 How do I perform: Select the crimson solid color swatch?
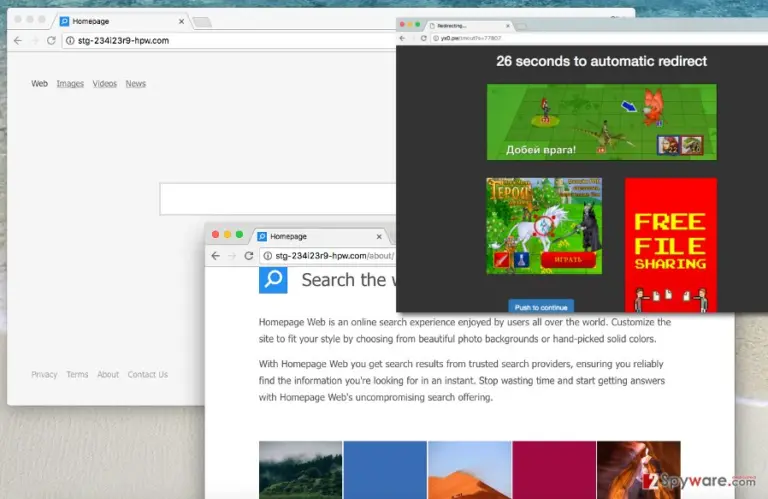(x=554, y=470)
